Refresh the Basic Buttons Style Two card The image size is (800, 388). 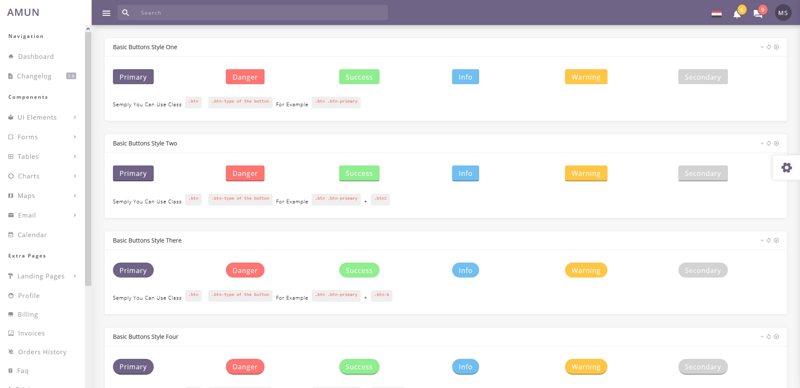(x=769, y=143)
